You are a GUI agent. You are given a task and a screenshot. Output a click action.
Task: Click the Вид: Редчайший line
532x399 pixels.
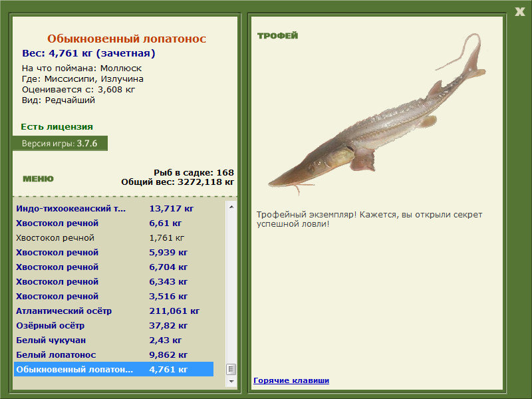pos(59,100)
